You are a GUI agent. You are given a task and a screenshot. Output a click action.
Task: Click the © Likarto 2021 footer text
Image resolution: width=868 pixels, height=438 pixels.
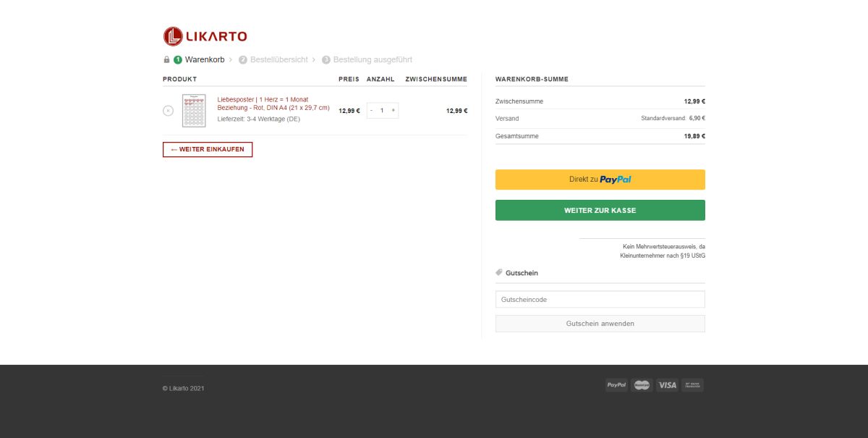point(183,389)
